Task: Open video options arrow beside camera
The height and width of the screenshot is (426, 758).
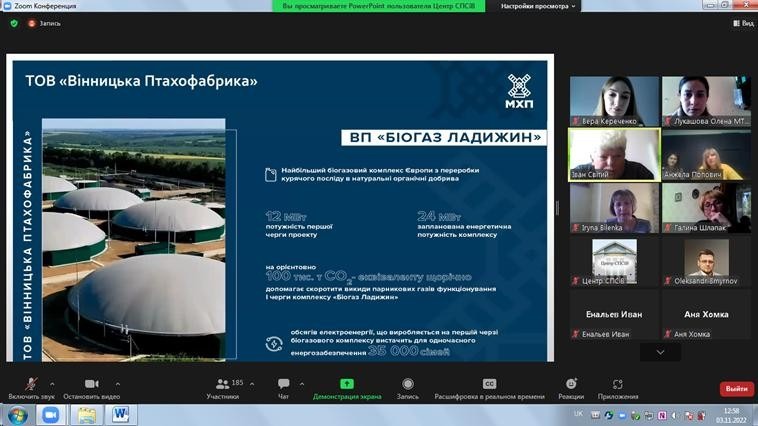Action: [117, 384]
